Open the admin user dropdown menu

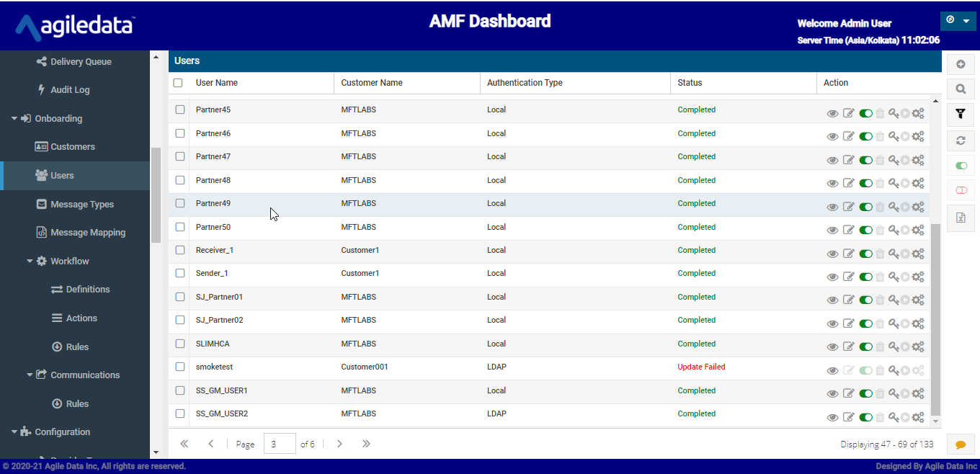pyautogui.click(x=958, y=20)
